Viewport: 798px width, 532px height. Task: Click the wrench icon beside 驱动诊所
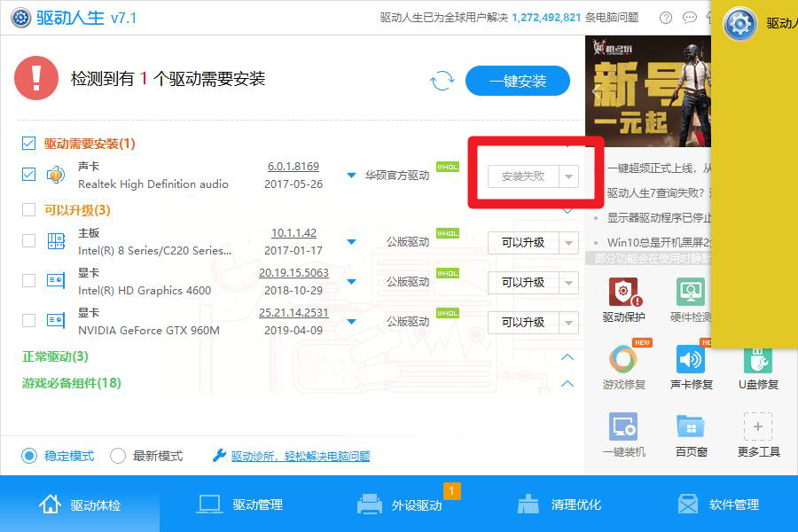pyautogui.click(x=219, y=455)
